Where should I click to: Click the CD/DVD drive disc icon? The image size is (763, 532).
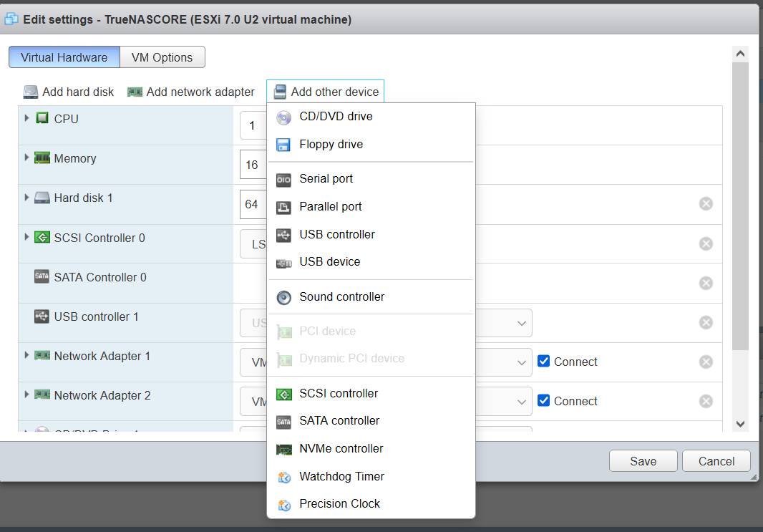tap(283, 117)
